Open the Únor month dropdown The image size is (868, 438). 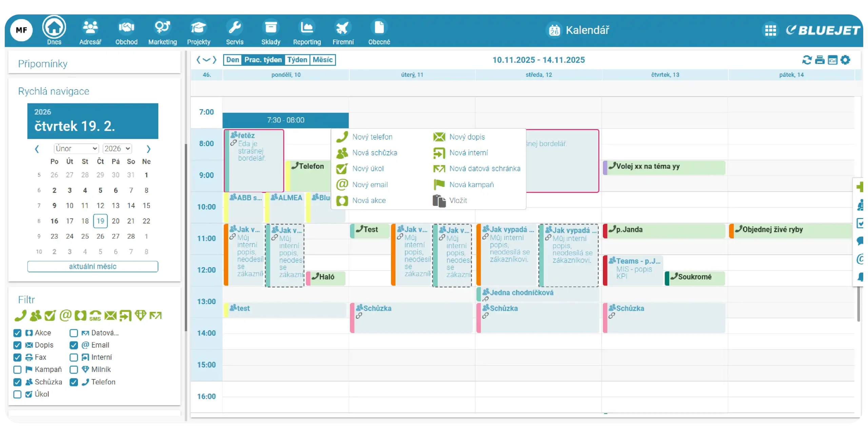tap(76, 148)
